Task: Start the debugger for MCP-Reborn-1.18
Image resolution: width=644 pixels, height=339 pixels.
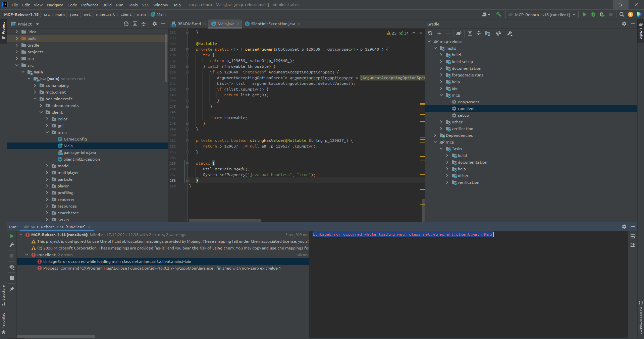Action: [x=593, y=14]
